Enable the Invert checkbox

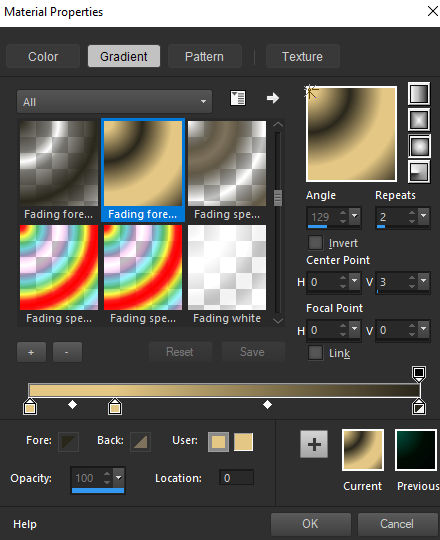(315, 242)
